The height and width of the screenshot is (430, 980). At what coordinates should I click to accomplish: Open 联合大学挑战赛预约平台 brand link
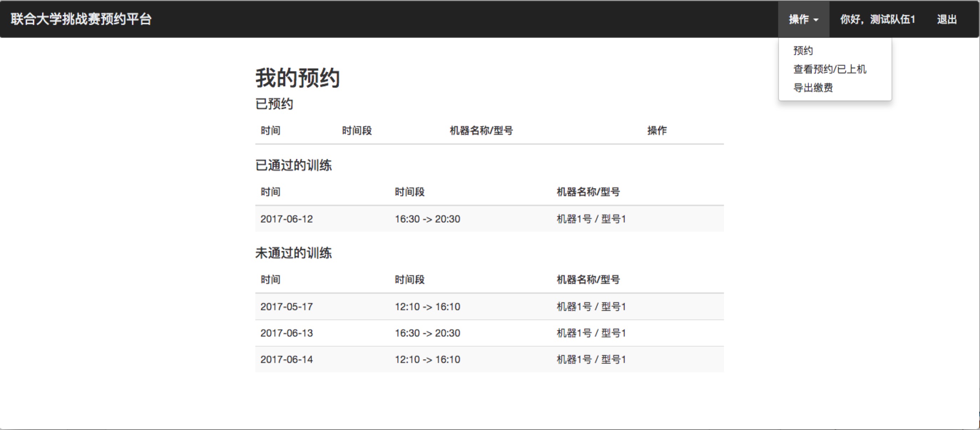point(81,19)
